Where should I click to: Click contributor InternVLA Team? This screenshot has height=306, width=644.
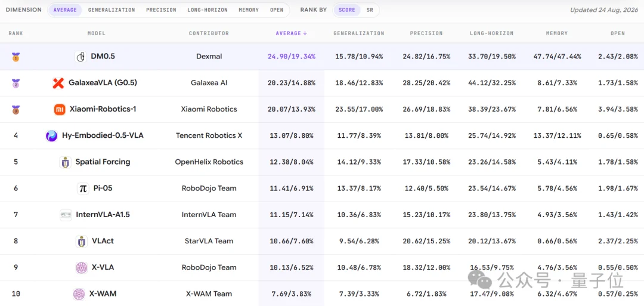[209, 214]
